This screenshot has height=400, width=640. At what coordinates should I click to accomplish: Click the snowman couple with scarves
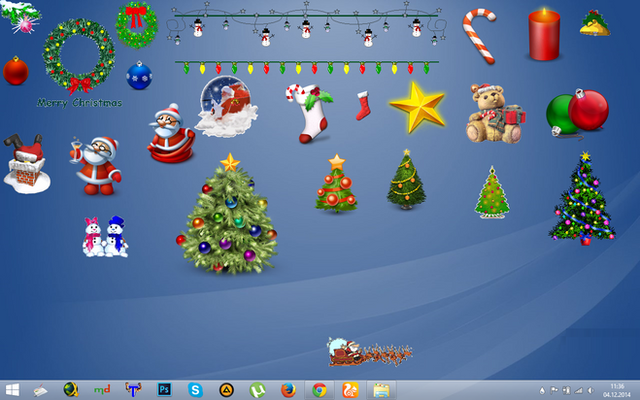105,237
